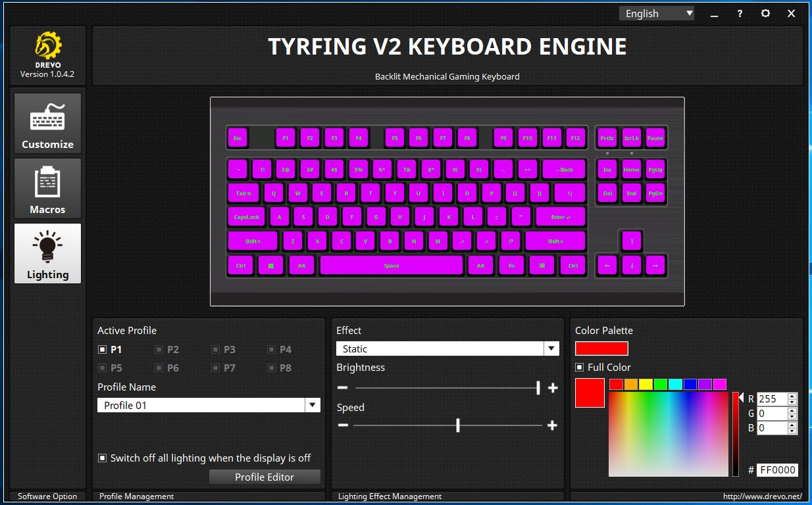Click inside the color spectrum picker
The height and width of the screenshot is (505, 812).
(668, 434)
